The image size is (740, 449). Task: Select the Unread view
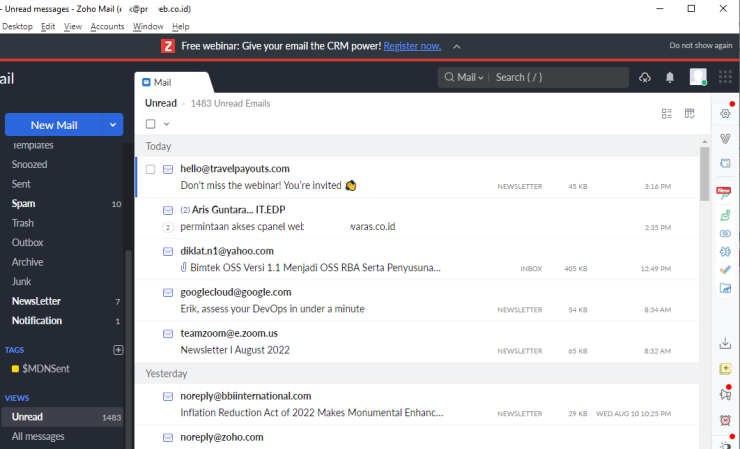click(x=61, y=417)
